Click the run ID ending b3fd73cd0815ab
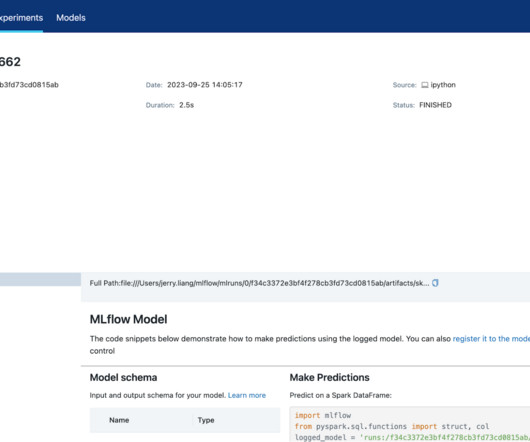The image size is (530, 442). 29,85
